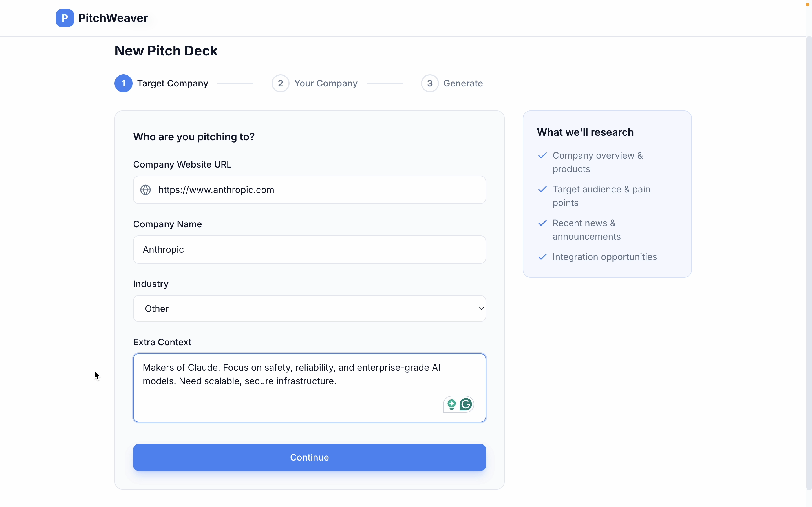Screen dimensions: 812x507
Task: Click the Industry dropdown chevron arrow
Action: coord(481,308)
